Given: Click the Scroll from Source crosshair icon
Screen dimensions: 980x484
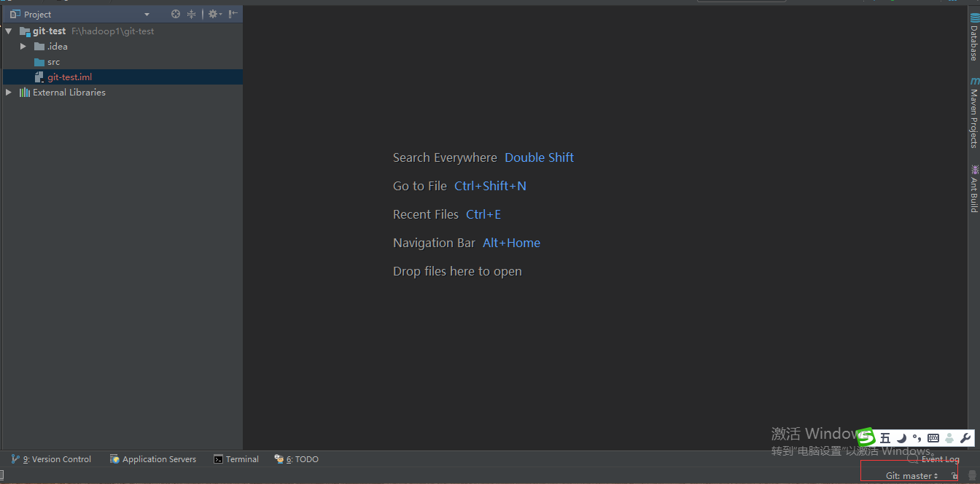Looking at the screenshot, I should coord(175,14).
